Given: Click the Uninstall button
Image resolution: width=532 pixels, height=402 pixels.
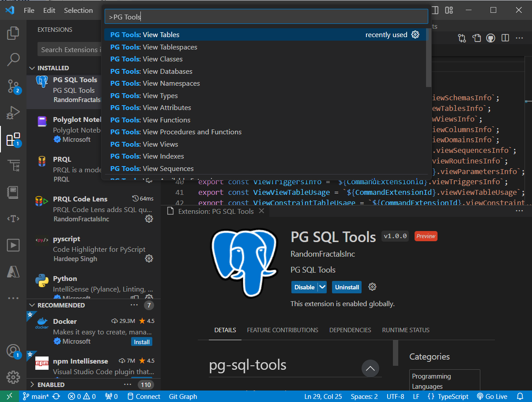Looking at the screenshot, I should coord(347,287).
